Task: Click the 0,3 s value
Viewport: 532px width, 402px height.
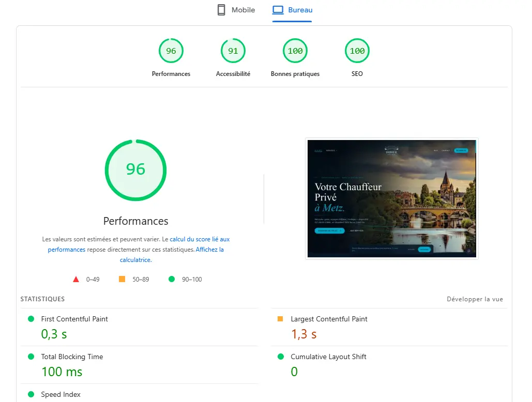Action: point(54,334)
